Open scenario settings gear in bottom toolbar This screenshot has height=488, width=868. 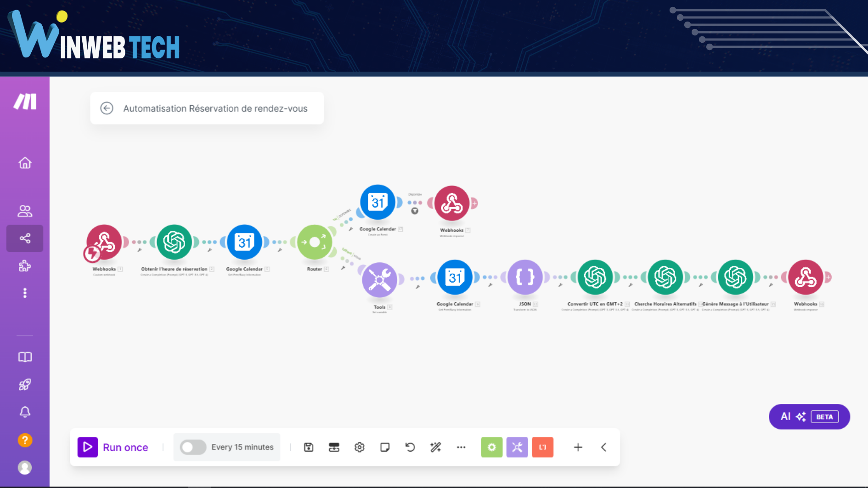coord(360,447)
